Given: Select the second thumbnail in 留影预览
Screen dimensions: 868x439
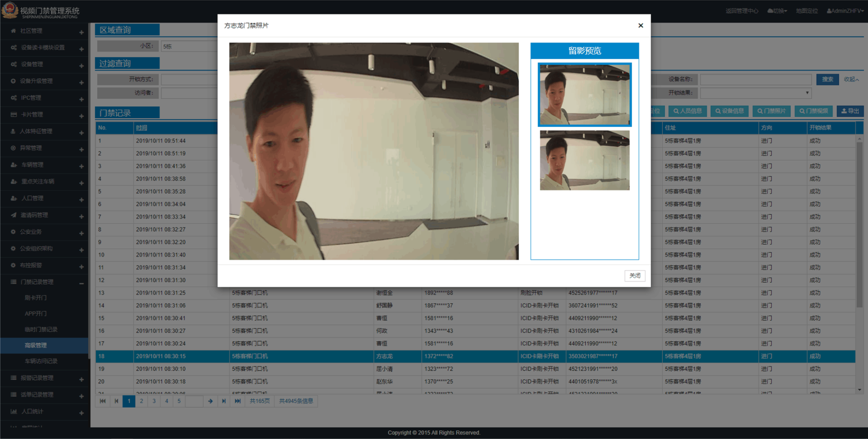Looking at the screenshot, I should [x=584, y=160].
